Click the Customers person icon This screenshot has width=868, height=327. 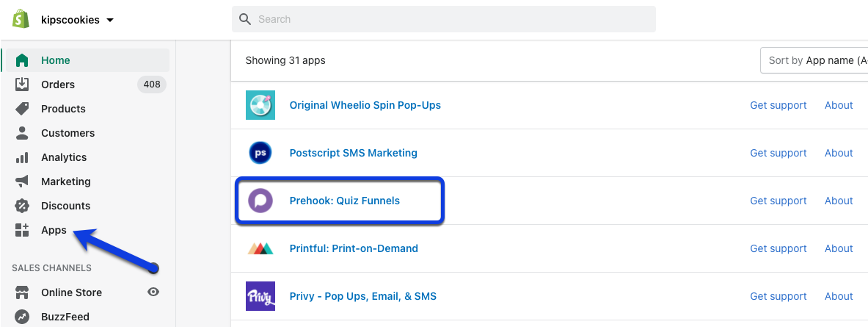[21, 133]
